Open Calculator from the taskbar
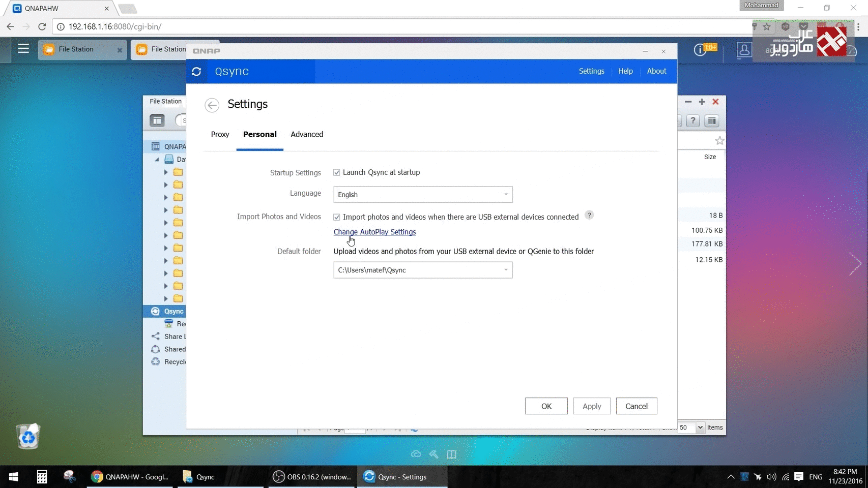This screenshot has width=868, height=488. [x=42, y=477]
